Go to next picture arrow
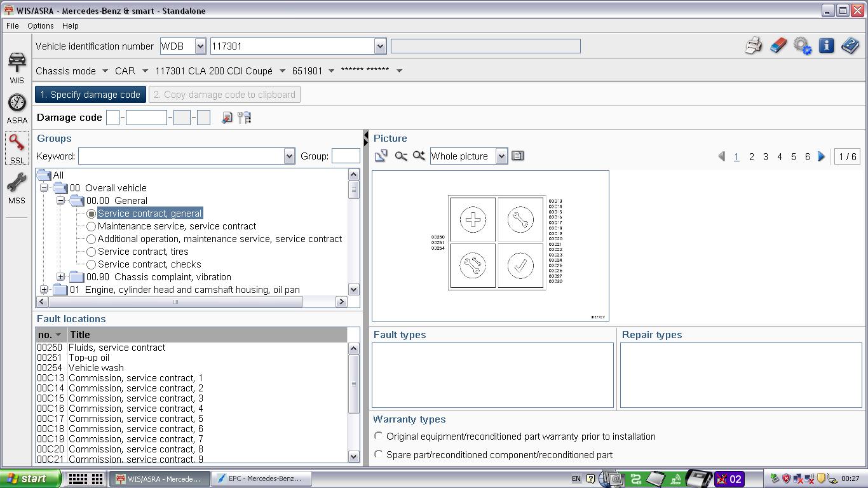This screenshot has width=868, height=488. point(821,156)
